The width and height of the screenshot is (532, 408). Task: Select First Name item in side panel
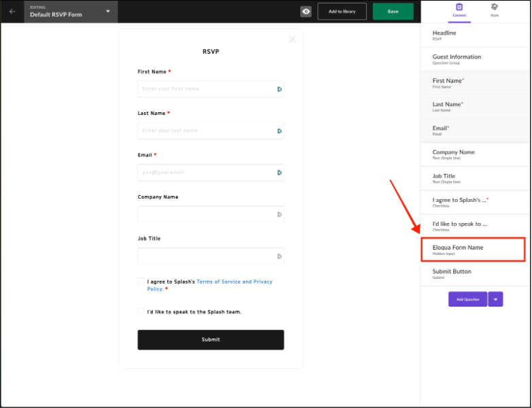click(475, 83)
